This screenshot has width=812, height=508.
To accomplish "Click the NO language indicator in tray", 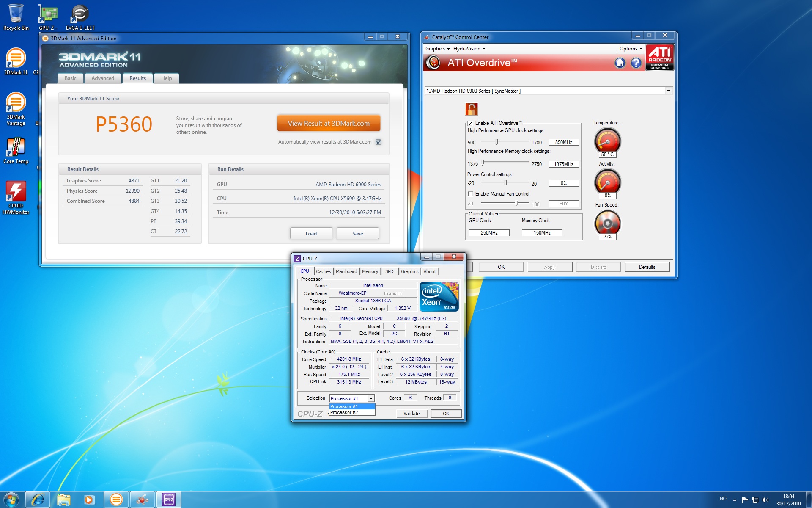I will (723, 499).
